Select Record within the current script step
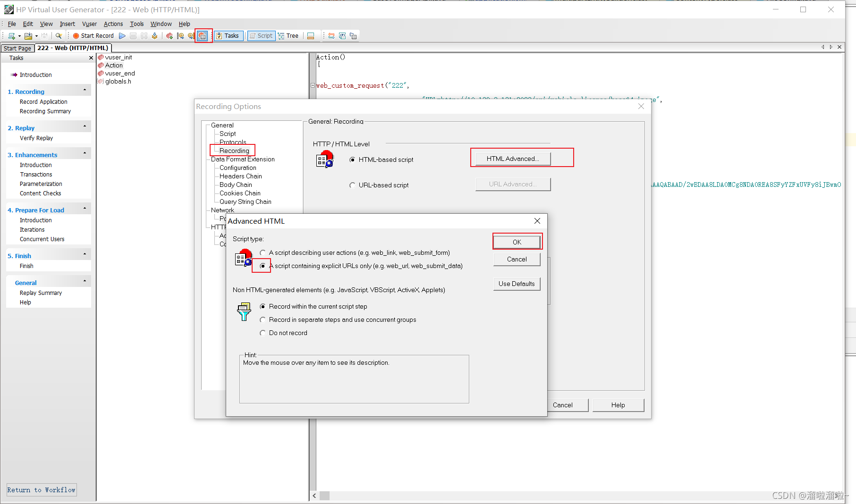Viewport: 856px width, 504px height. click(263, 307)
